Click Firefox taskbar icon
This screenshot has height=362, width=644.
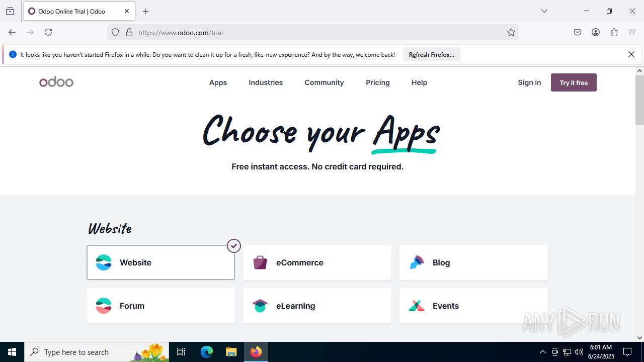click(256, 352)
